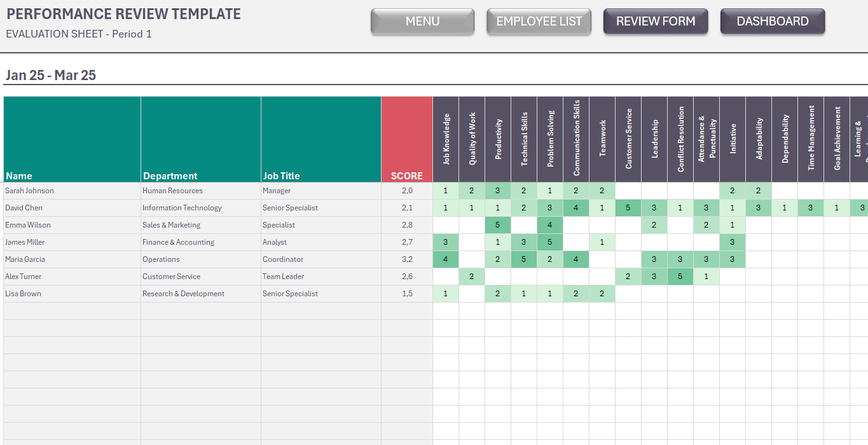Click the Time Management column header

click(x=811, y=139)
